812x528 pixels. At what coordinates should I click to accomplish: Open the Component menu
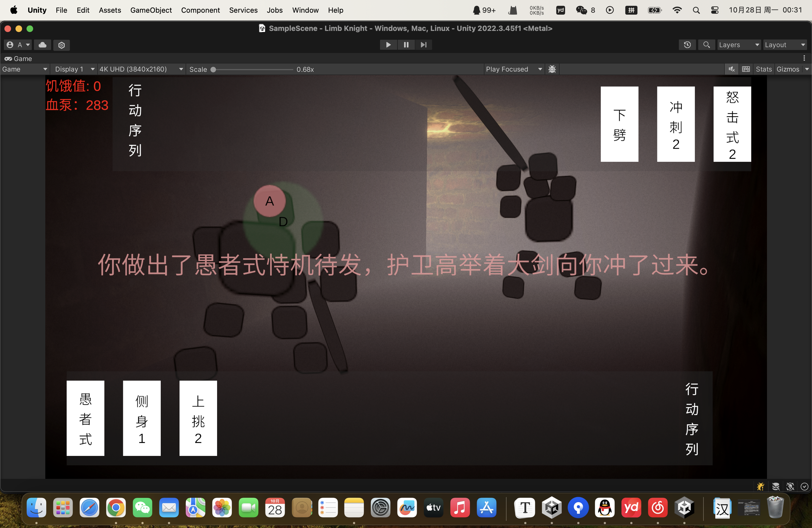point(200,10)
